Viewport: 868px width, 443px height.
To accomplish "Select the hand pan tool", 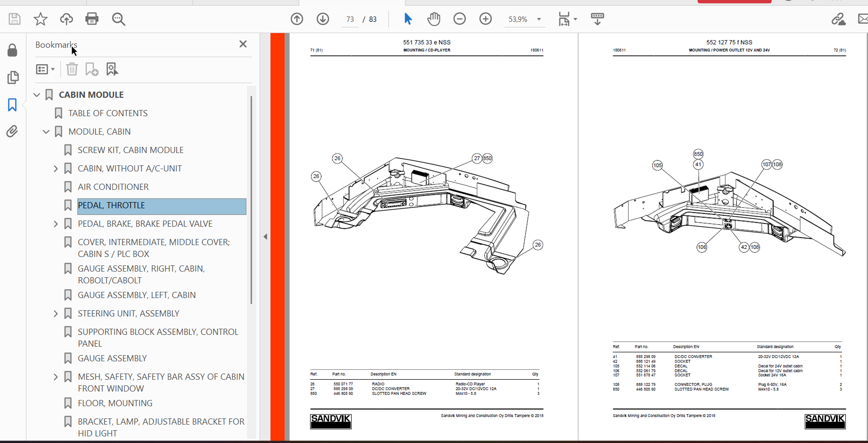I will 433,19.
